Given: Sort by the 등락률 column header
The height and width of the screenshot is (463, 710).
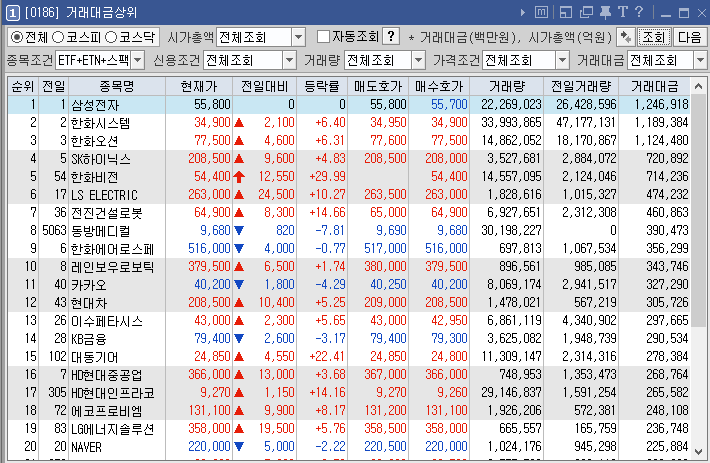Looking at the screenshot, I should [322, 86].
